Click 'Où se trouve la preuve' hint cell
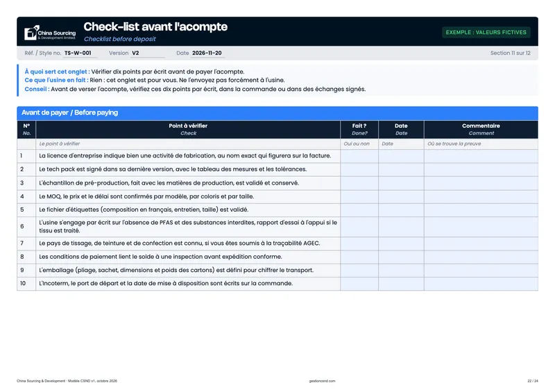 (x=481, y=144)
